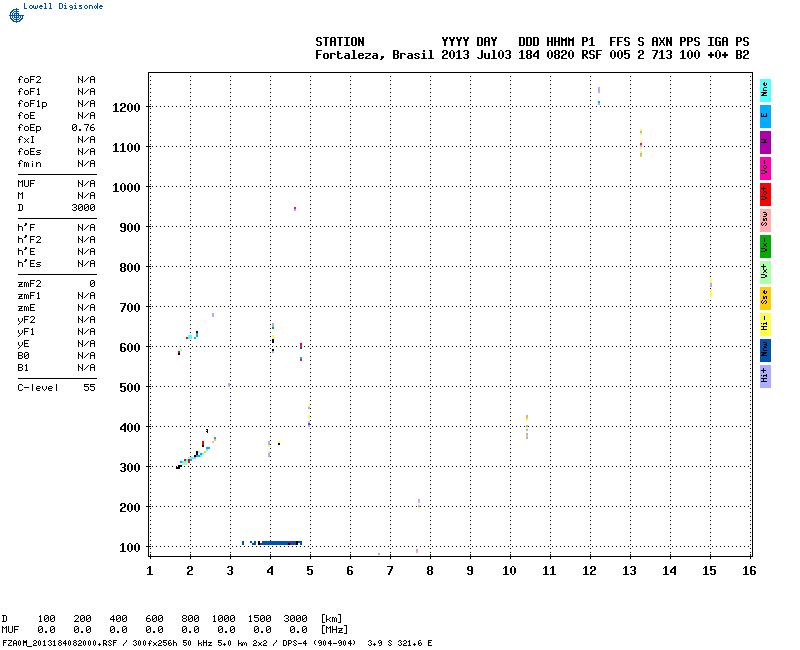This screenshot has height=650, width=800.
Task: Select the blue E legend swatch
Action: [765, 116]
